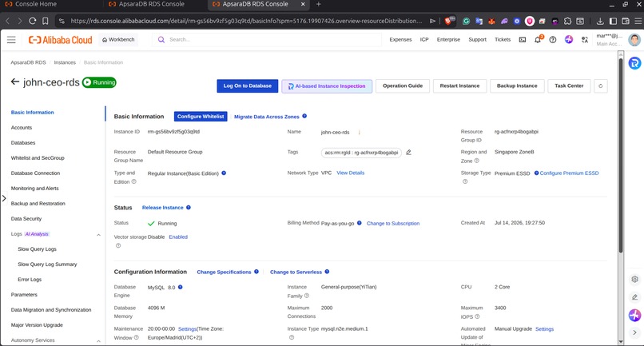Switch to first ApsaraDB RDS Console tab
The width and height of the screenshot is (644, 346).
click(x=147, y=4)
